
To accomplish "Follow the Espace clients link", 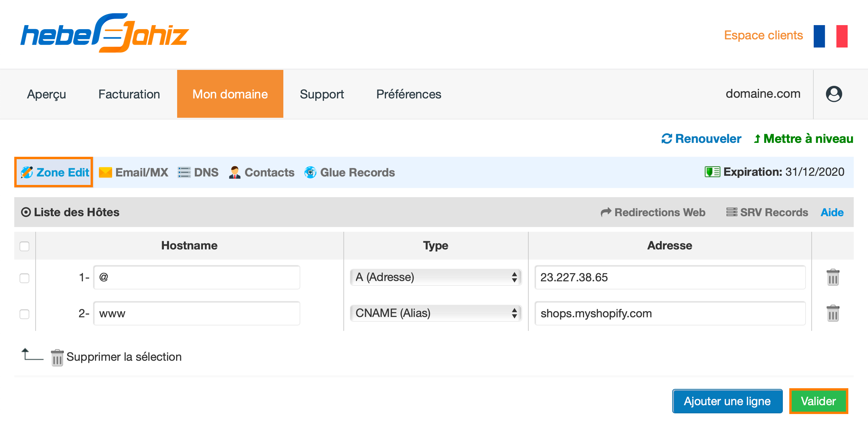I will tap(763, 35).
